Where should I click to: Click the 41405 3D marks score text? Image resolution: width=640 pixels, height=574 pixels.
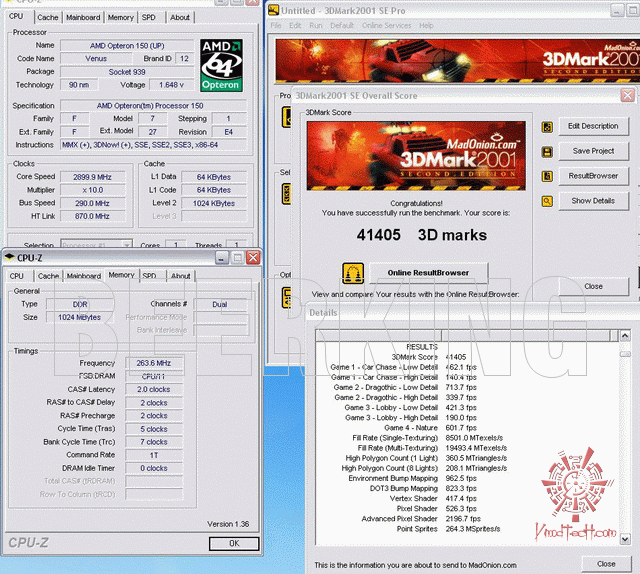pos(422,235)
